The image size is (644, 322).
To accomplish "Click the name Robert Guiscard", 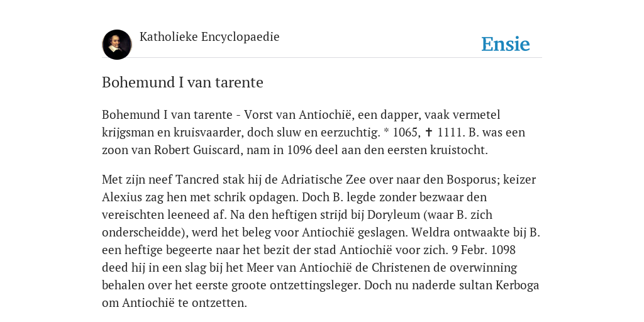I will (197, 150).
